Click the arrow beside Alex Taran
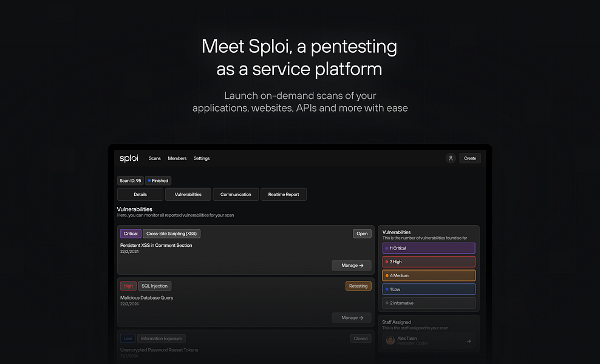Screen dimensions: 600x364 (468, 341)
